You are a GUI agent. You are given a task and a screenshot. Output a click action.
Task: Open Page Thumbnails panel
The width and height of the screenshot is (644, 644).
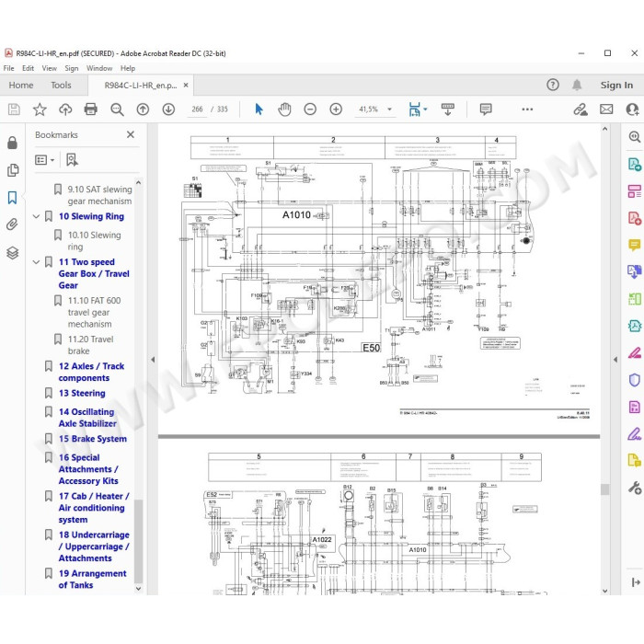pos(12,170)
